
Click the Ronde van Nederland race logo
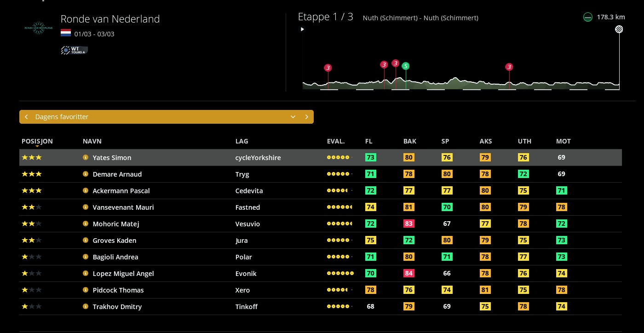[x=39, y=28]
